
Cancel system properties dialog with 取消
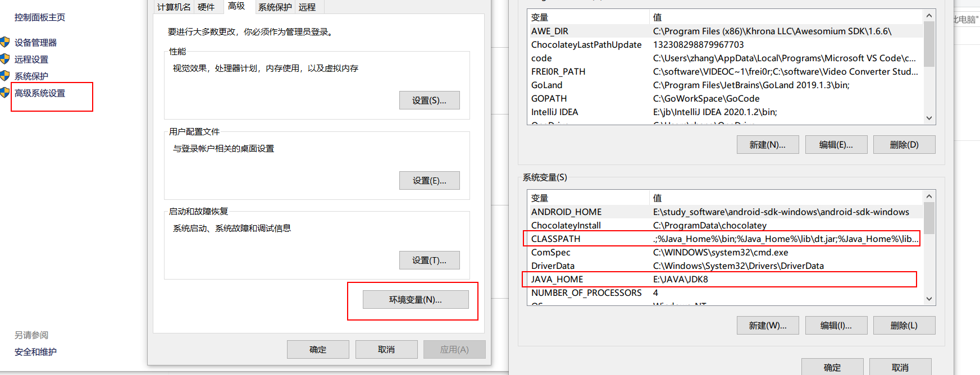386,349
